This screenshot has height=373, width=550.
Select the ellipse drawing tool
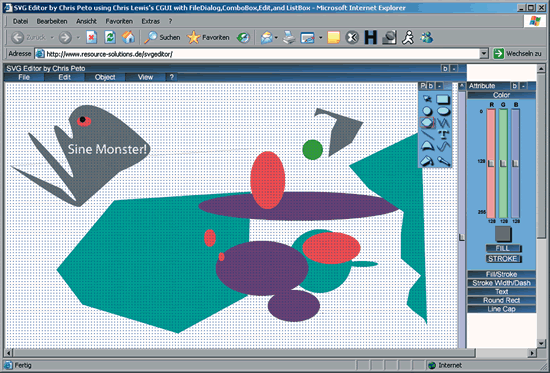[x=443, y=111]
